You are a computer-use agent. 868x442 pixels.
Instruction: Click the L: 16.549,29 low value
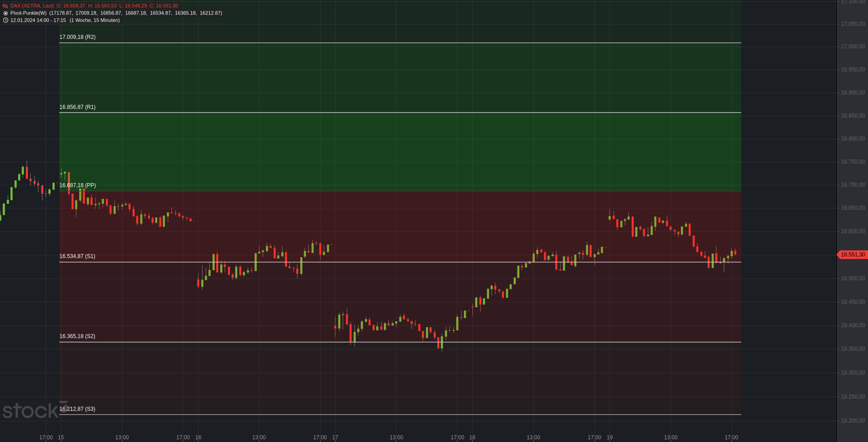133,6
